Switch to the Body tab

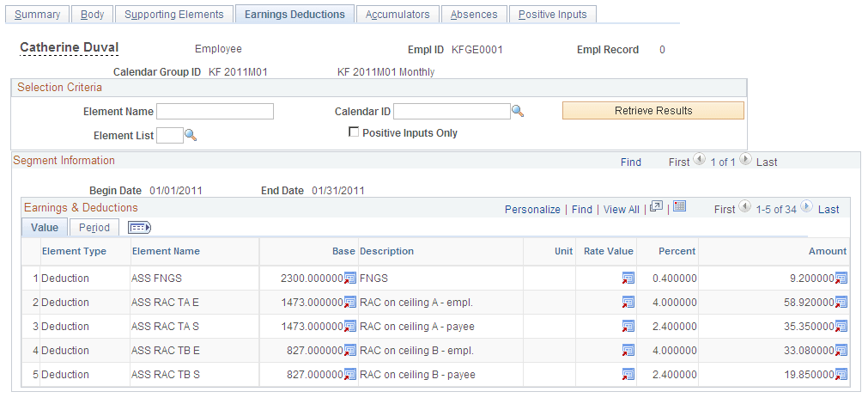pyautogui.click(x=93, y=15)
